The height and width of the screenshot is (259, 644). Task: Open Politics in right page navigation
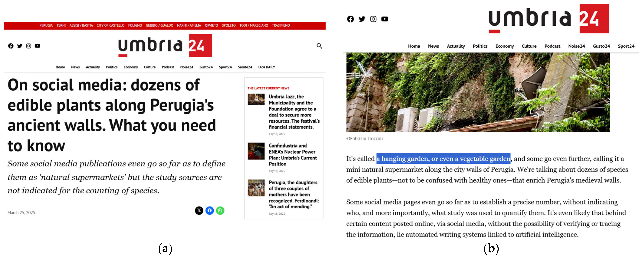coord(480,46)
